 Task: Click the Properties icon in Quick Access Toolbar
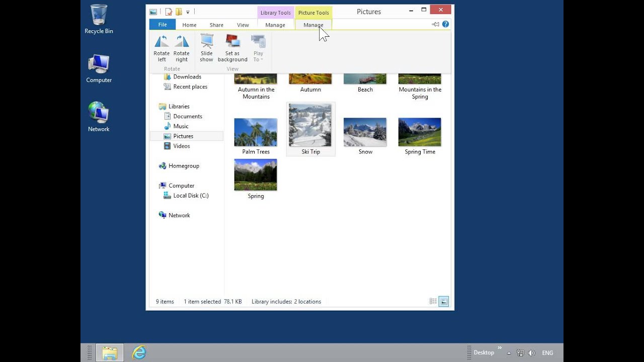169,12
